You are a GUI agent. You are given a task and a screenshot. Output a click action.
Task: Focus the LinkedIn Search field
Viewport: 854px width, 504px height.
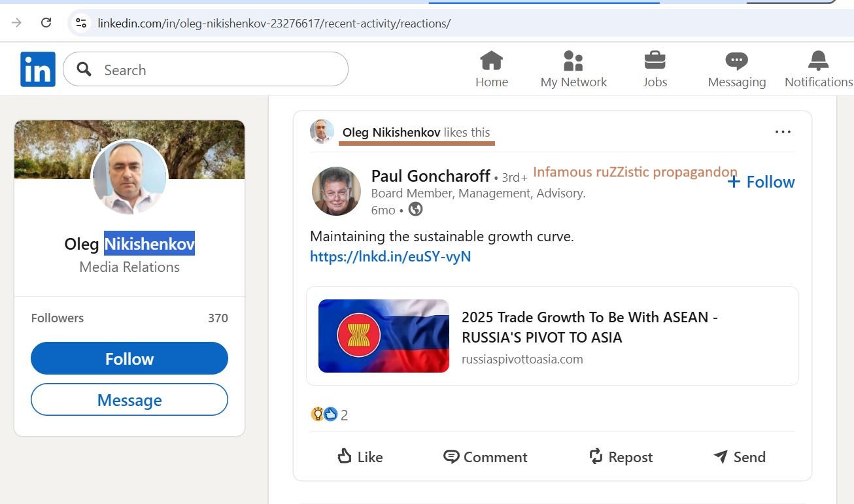(x=205, y=69)
